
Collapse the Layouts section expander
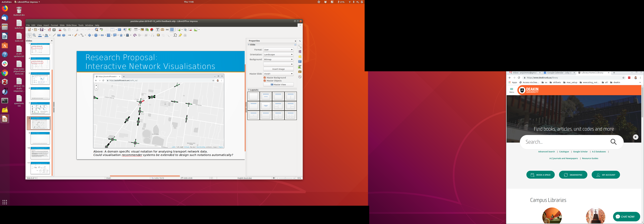click(249, 90)
